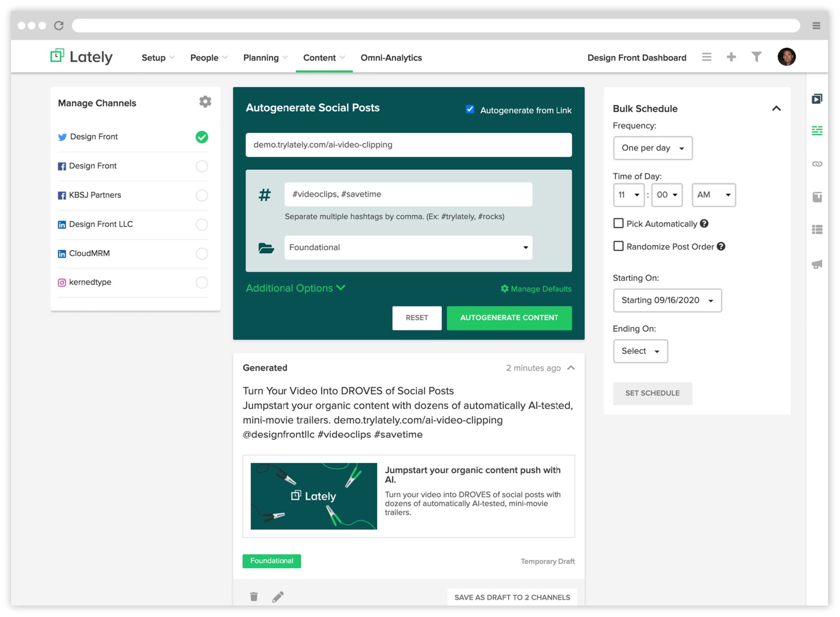Delete the generated post using trash icon

[254, 596]
